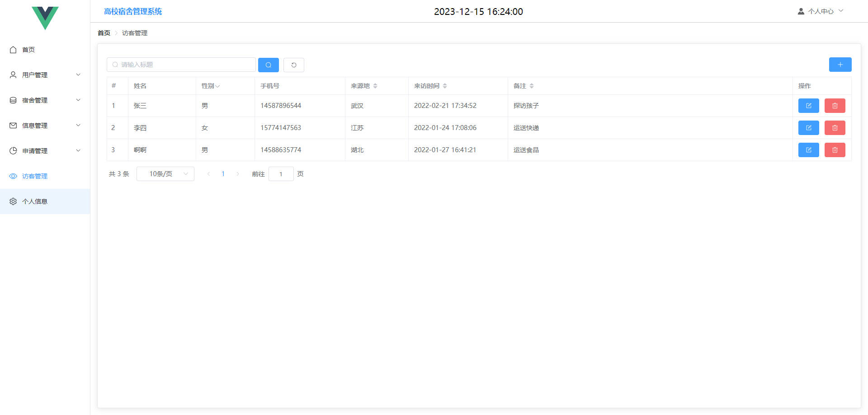Click the 高校宿舍管理系统 title

tap(133, 11)
